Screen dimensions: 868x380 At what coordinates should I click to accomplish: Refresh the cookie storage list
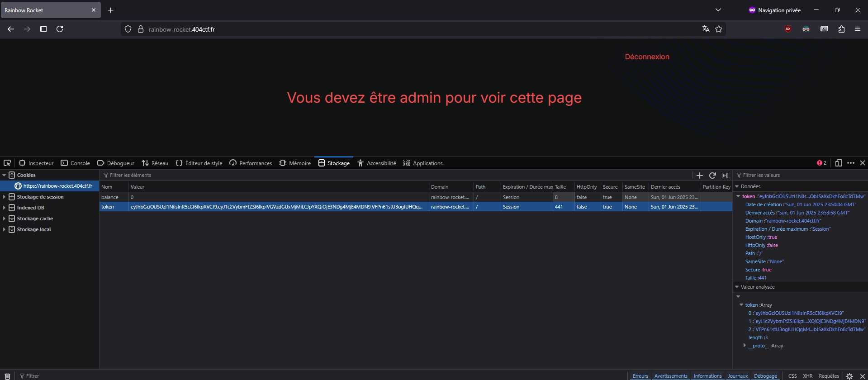tap(712, 175)
